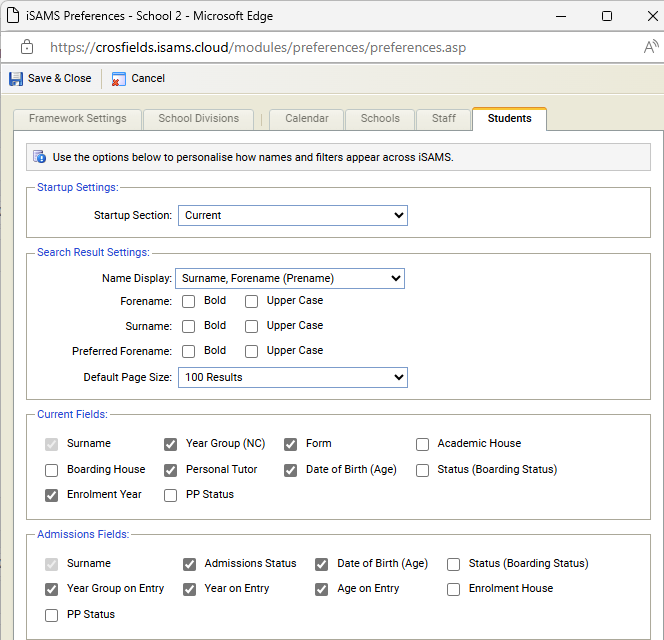Click the Cancel icon in toolbar
Screen dimensions: 664x640
click(x=119, y=78)
